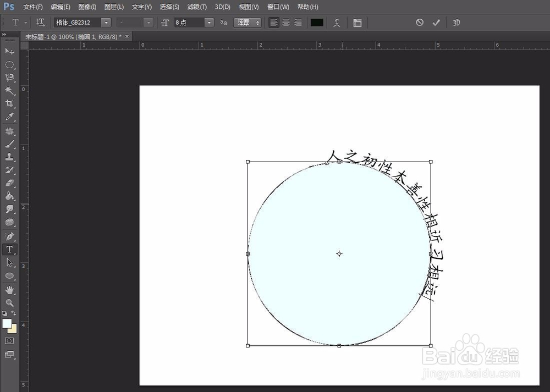This screenshot has width=550, height=392.
Task: Open the 滤镜(T) menu
Action: (197, 7)
